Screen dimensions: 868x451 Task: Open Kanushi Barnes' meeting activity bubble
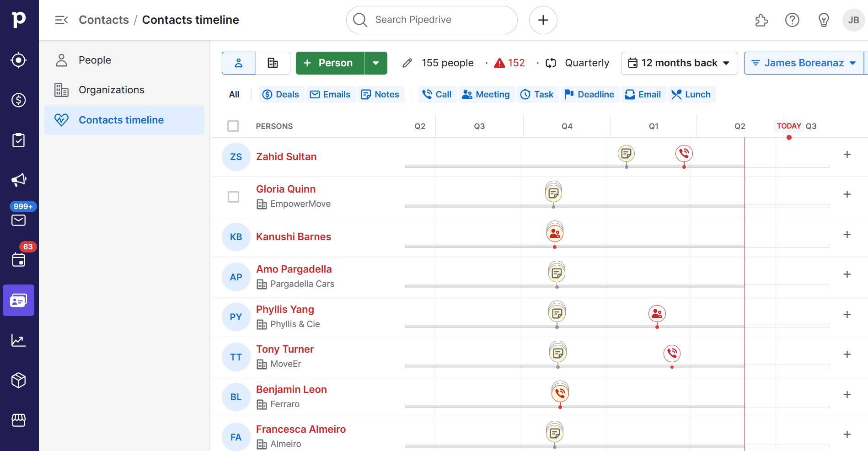555,233
